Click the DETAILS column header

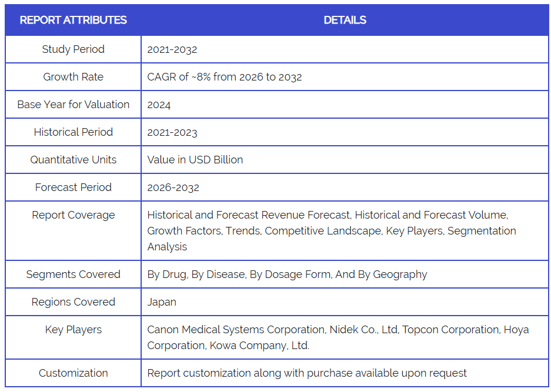coord(345,20)
